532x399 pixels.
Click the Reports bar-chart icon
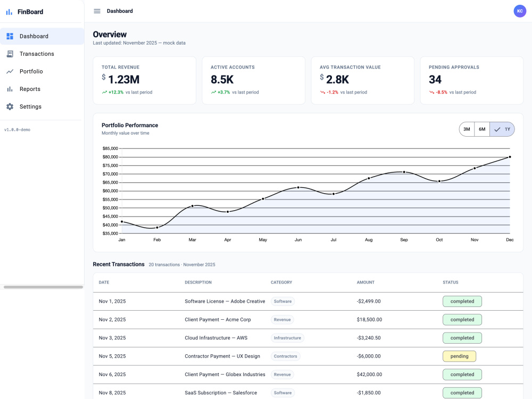coord(10,89)
